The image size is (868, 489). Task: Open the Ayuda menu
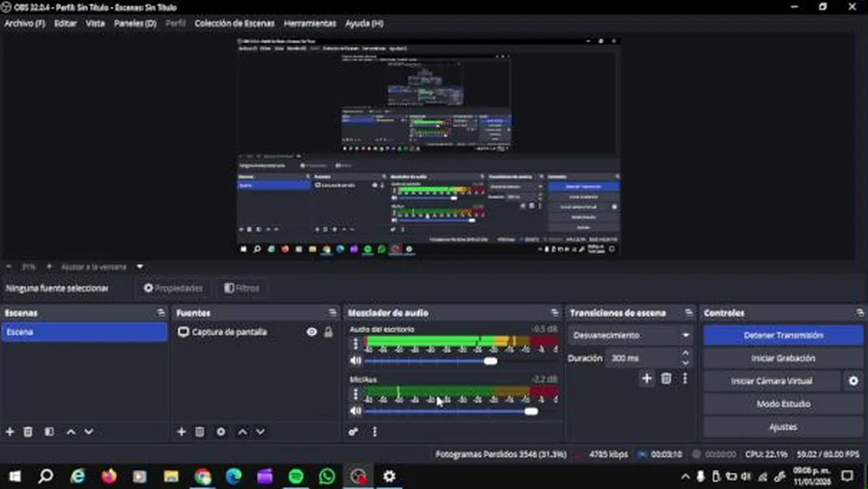[364, 23]
